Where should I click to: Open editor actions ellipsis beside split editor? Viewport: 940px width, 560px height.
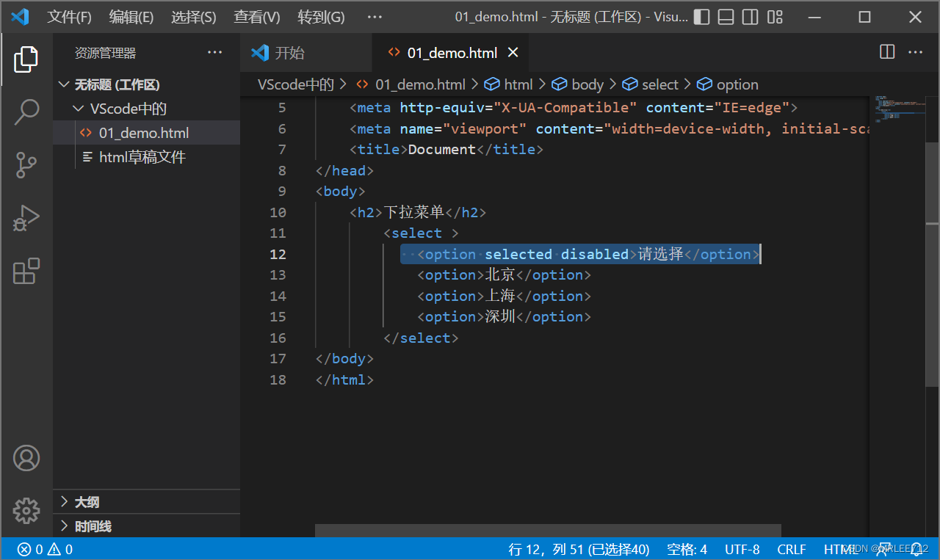(915, 52)
